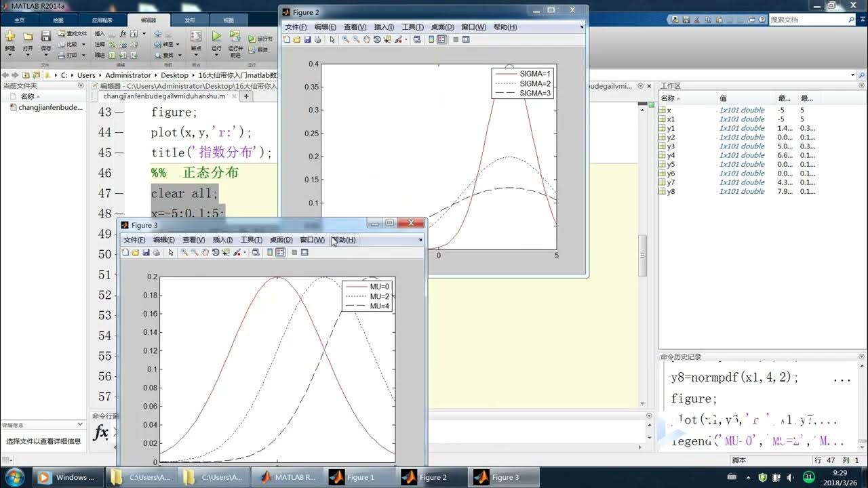Select the Zoom In tool in Figure 2
868x488 pixels.
(346, 39)
